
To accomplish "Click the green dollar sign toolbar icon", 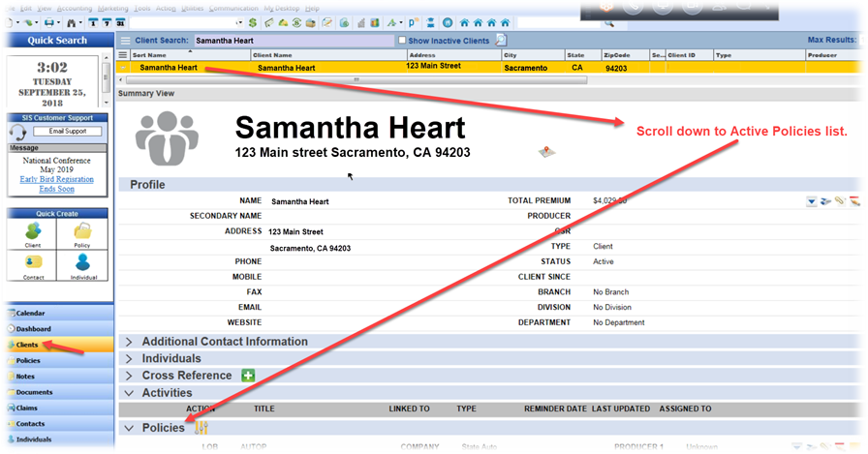I will pyautogui.click(x=253, y=22).
